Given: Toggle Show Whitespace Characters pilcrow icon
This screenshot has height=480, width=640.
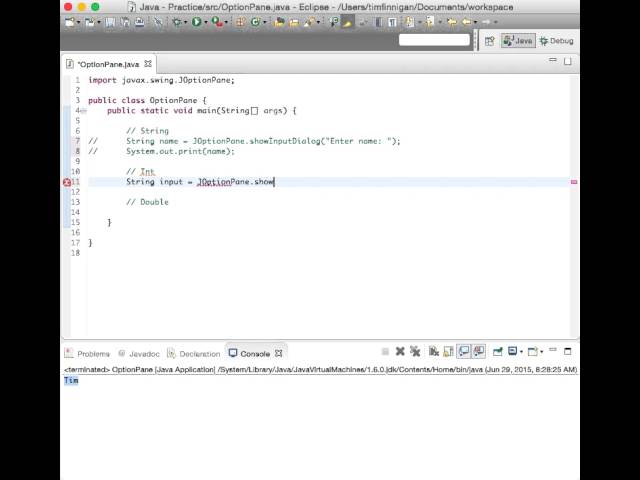Looking at the screenshot, I should point(392,22).
